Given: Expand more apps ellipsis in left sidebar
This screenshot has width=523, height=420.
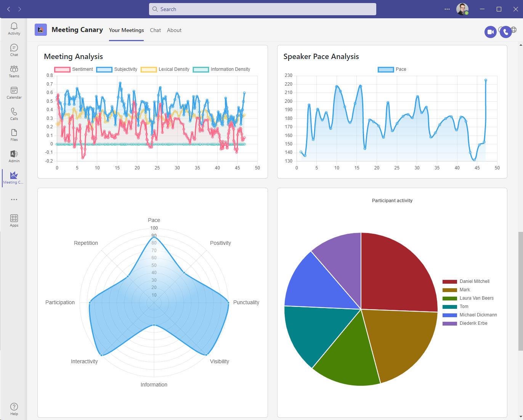Looking at the screenshot, I should pos(14,200).
